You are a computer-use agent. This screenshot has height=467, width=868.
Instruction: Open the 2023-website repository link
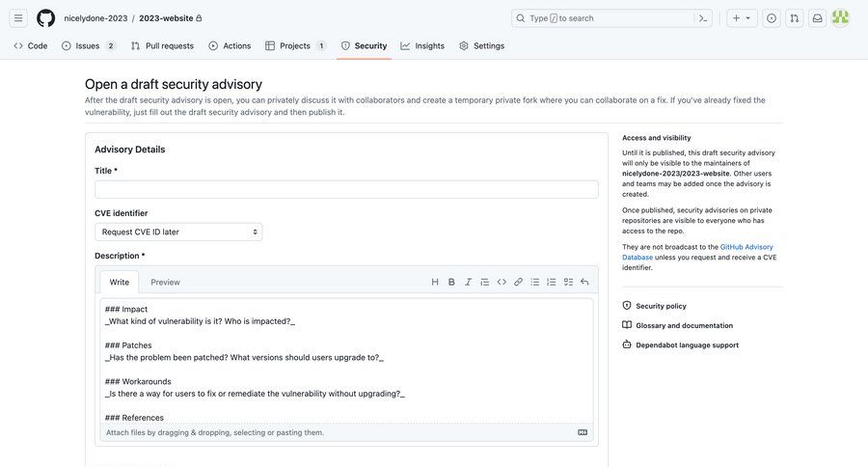pyautogui.click(x=166, y=18)
